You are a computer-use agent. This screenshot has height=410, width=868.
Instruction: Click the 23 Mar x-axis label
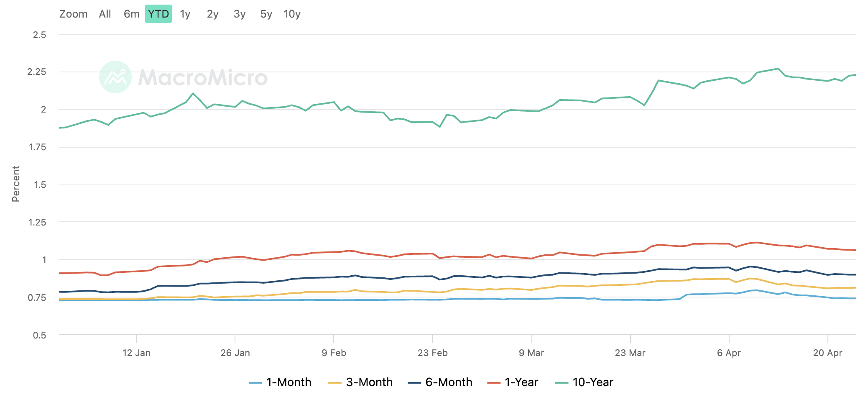(630, 353)
